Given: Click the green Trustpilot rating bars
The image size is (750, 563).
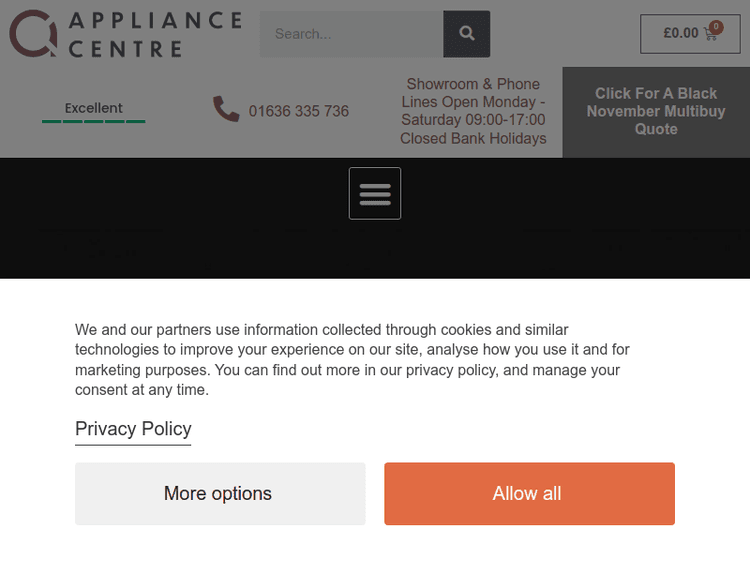Looking at the screenshot, I should pos(93,121).
